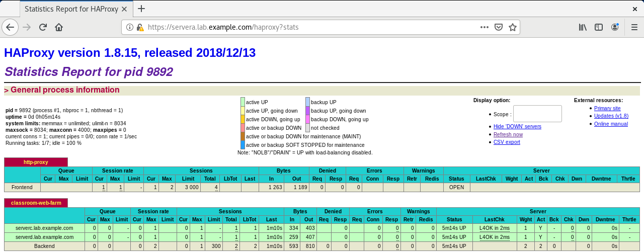Open the Firefox hamburger menu
The height and width of the screenshot is (252, 644).
[x=634, y=27]
